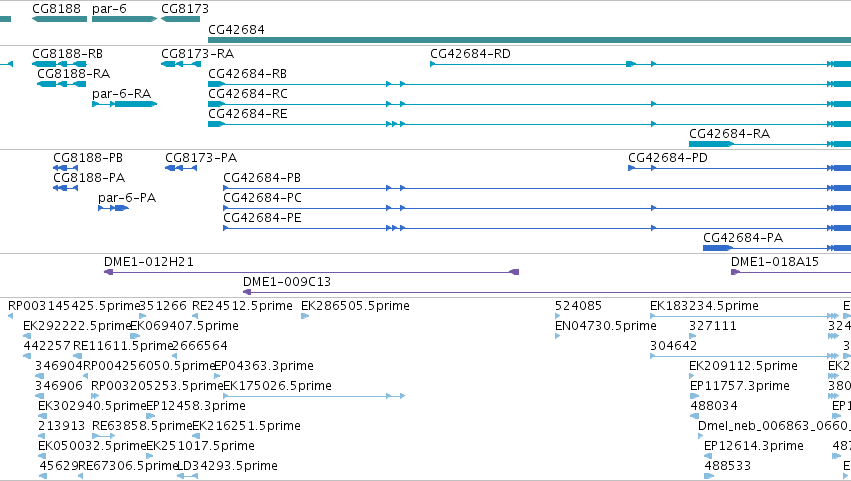Image resolution: width=851 pixels, height=481 pixels.
Task: Select the EK183234.5prime EST label
Action: coord(704,306)
